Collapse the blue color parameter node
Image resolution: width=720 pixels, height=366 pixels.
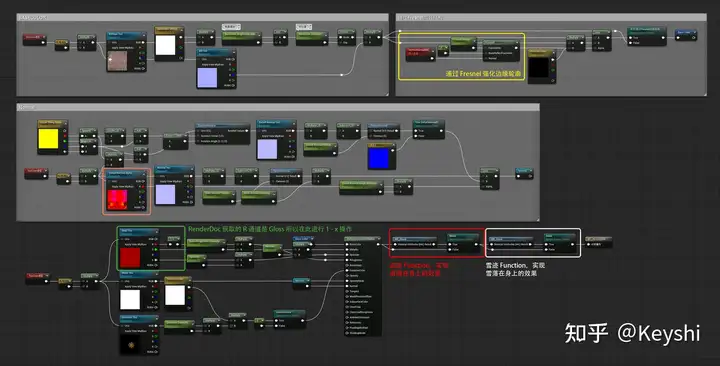coord(393,146)
